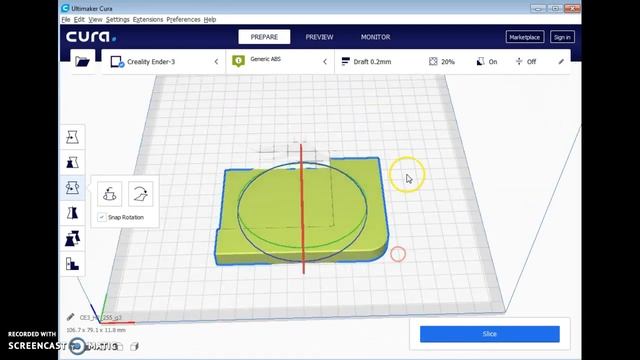Click the infill 20% icon

click(x=433, y=62)
